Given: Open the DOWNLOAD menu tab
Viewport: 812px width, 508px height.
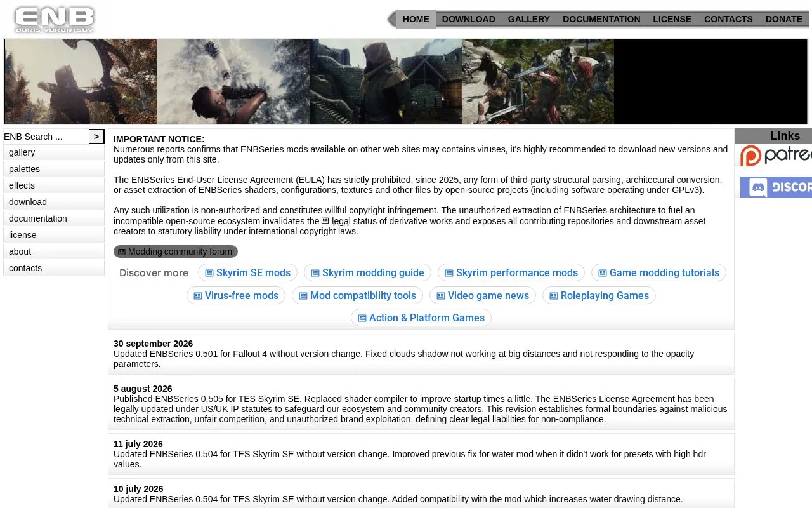Looking at the screenshot, I should click(x=468, y=19).
